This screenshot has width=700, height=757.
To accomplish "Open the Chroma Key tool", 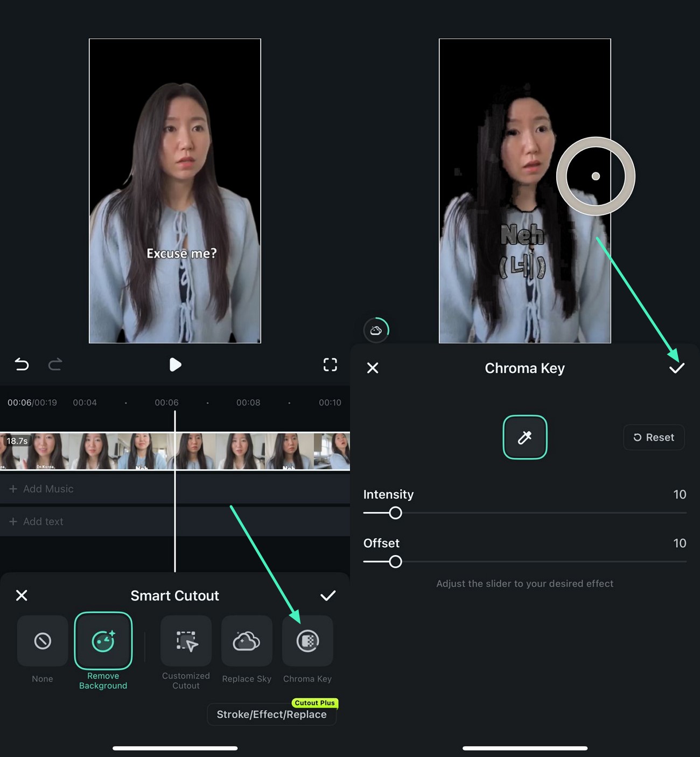I will click(307, 641).
